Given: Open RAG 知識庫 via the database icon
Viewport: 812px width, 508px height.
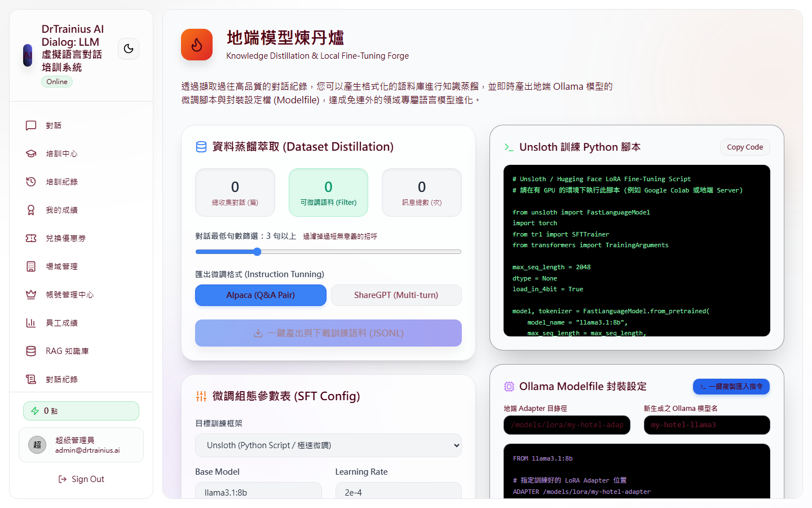Looking at the screenshot, I should (x=31, y=351).
